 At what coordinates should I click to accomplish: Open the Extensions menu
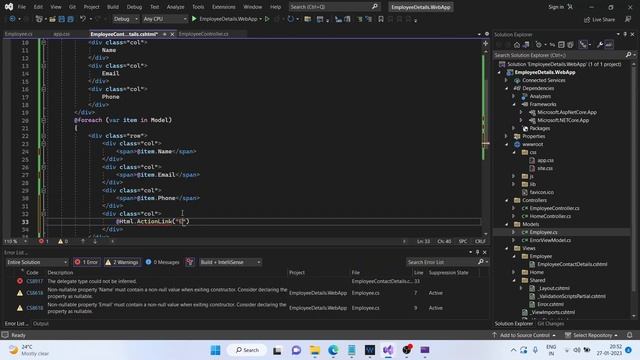(224, 7)
